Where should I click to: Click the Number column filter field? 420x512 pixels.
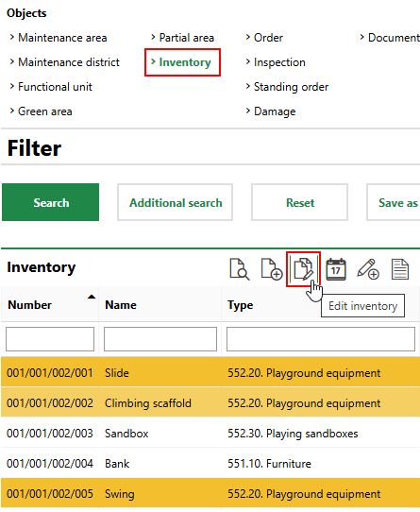[50, 339]
